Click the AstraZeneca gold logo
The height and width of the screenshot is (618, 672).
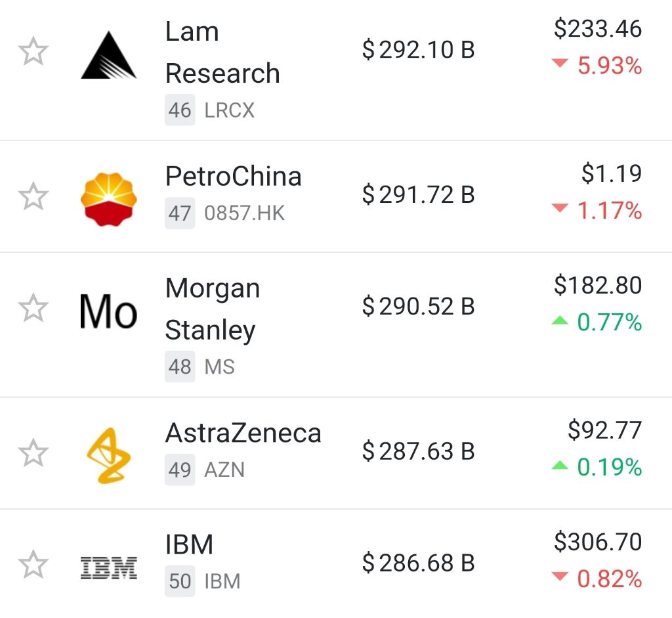click(108, 455)
